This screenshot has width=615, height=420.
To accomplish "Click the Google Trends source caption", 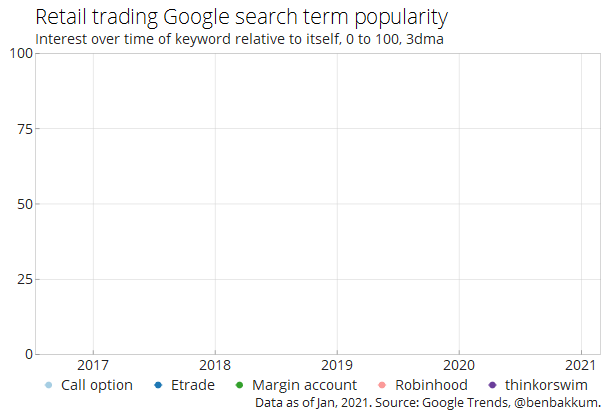I will point(428,403).
